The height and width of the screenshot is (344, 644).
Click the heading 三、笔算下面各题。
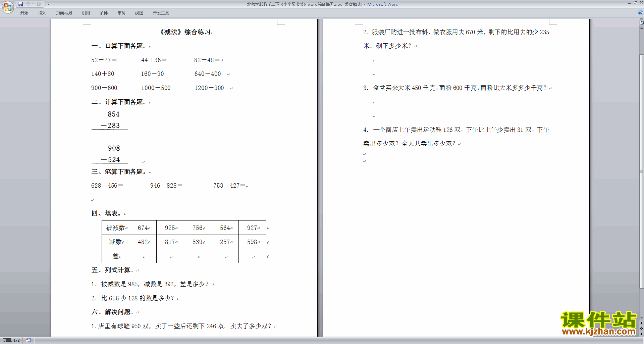pyautogui.click(x=120, y=172)
